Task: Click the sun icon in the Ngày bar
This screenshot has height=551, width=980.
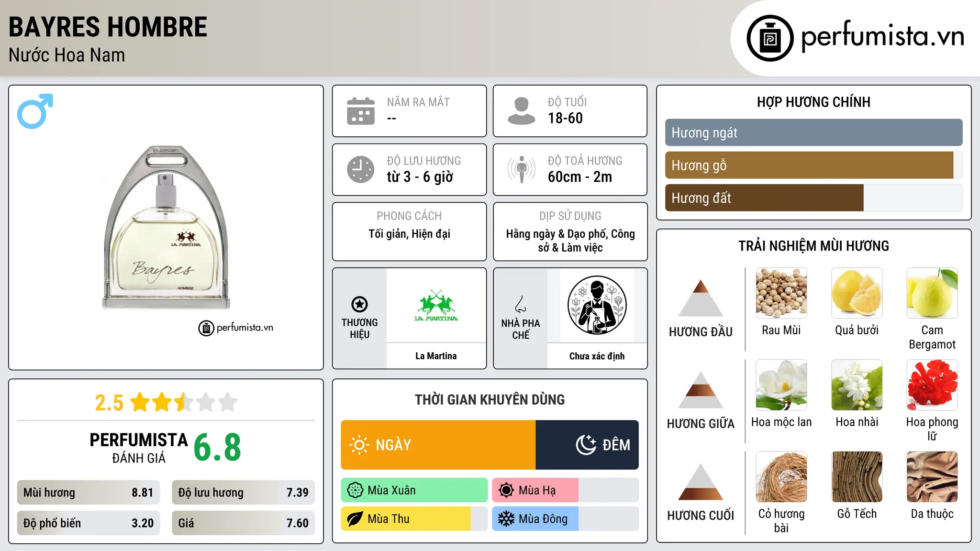Action: [359, 445]
